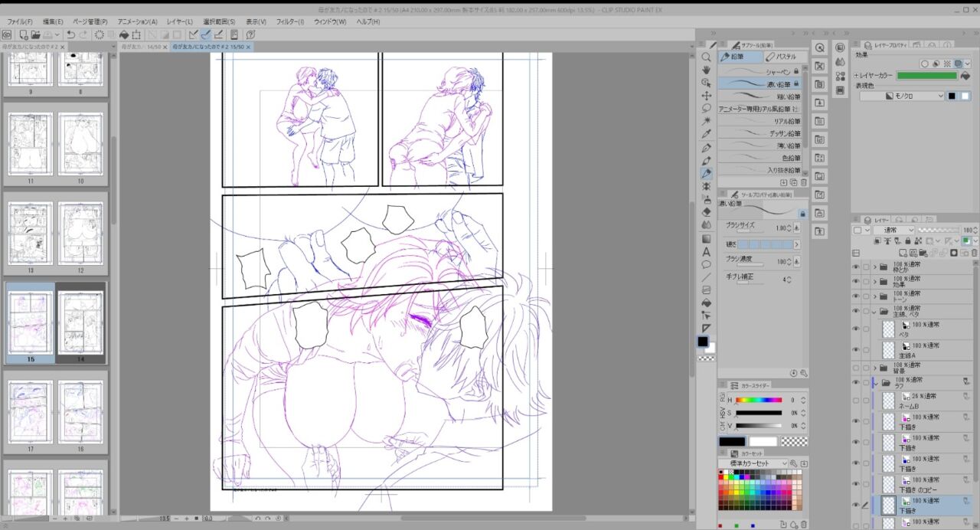Duplicate sub tool icon
980x530 pixels.
point(794,182)
